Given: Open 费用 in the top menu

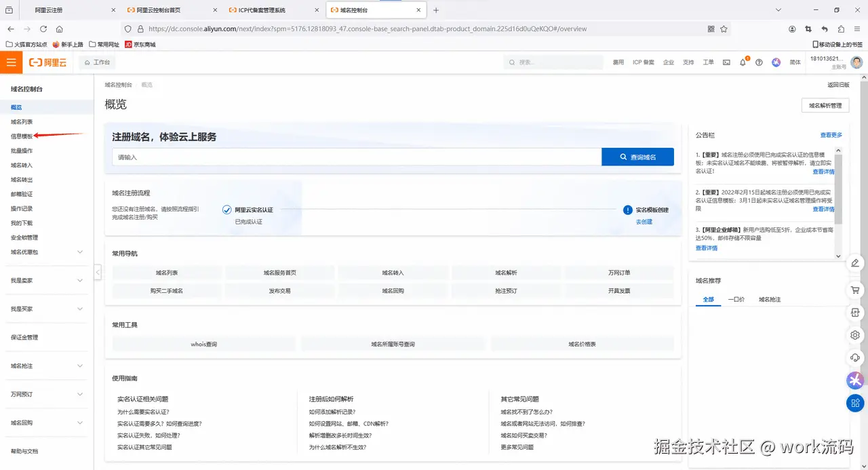Looking at the screenshot, I should (x=618, y=62).
